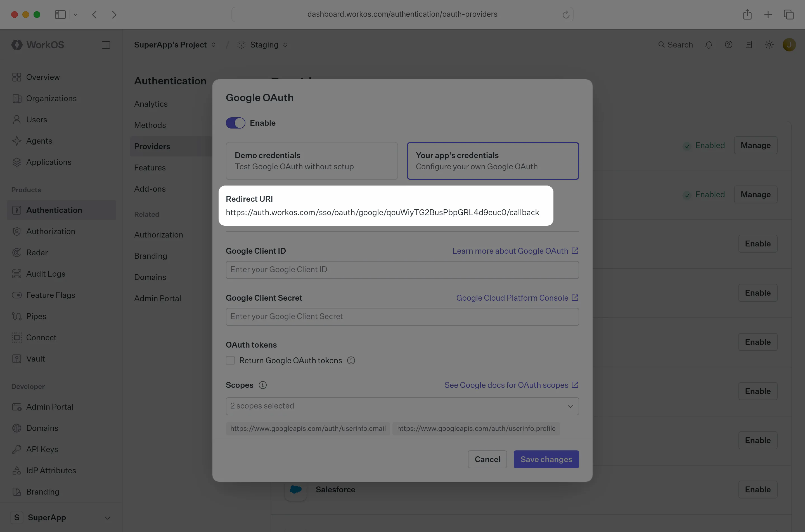The width and height of the screenshot is (805, 532).
Task: Open the Overview sidebar icon
Action: [16, 77]
